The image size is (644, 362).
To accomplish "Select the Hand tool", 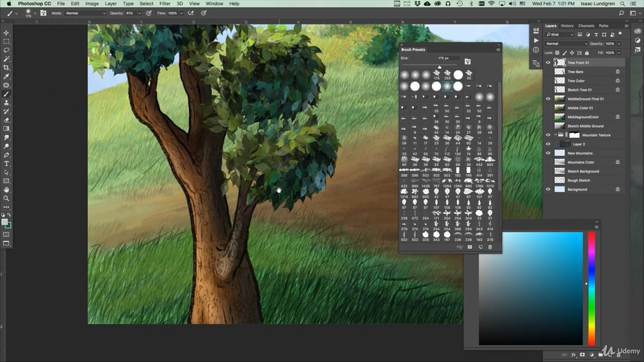I will point(6,190).
